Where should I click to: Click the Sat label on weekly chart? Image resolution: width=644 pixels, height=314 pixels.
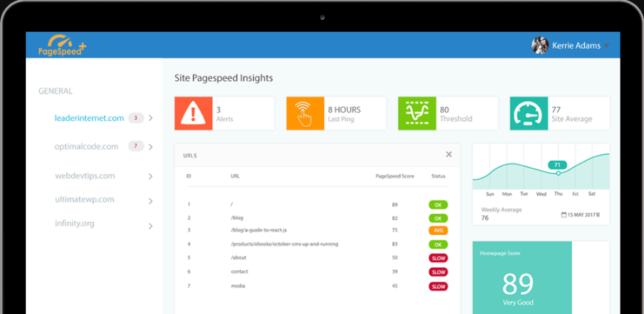pos(592,193)
